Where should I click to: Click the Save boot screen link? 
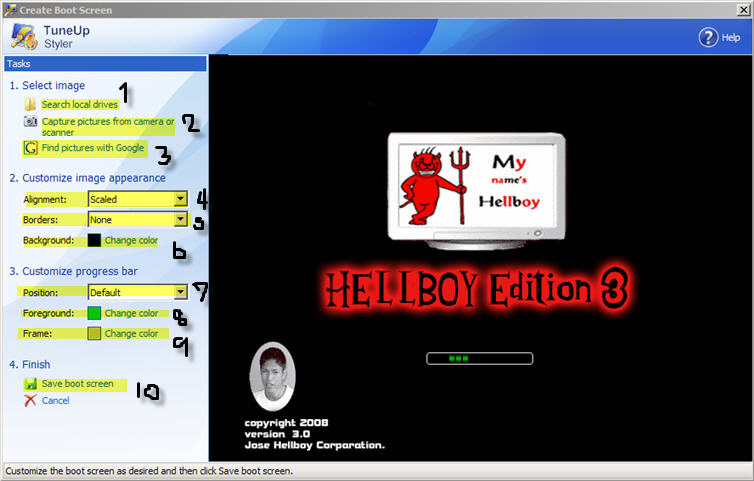77,384
